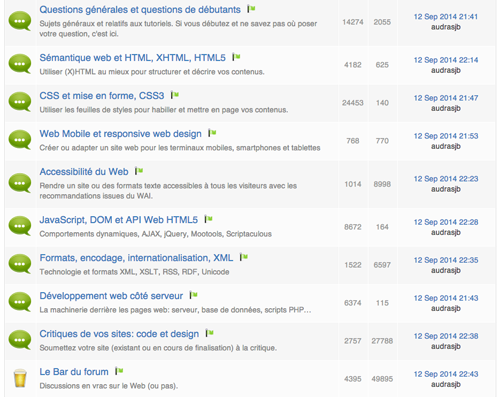This screenshot has height=397, width=500.
Task: Click the bubble icon for JavaScript, DOM forum
Action: click(x=20, y=226)
